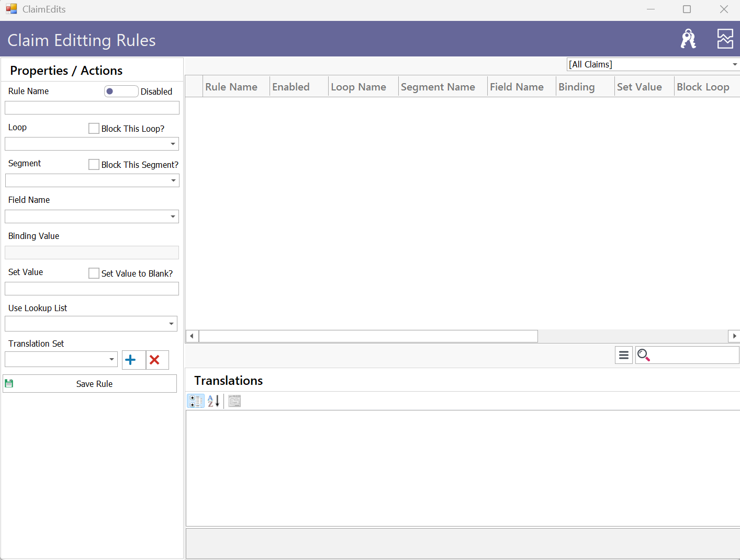Open the hamburger menu icon near search
Image resolution: width=740 pixels, height=560 pixels.
[624, 355]
